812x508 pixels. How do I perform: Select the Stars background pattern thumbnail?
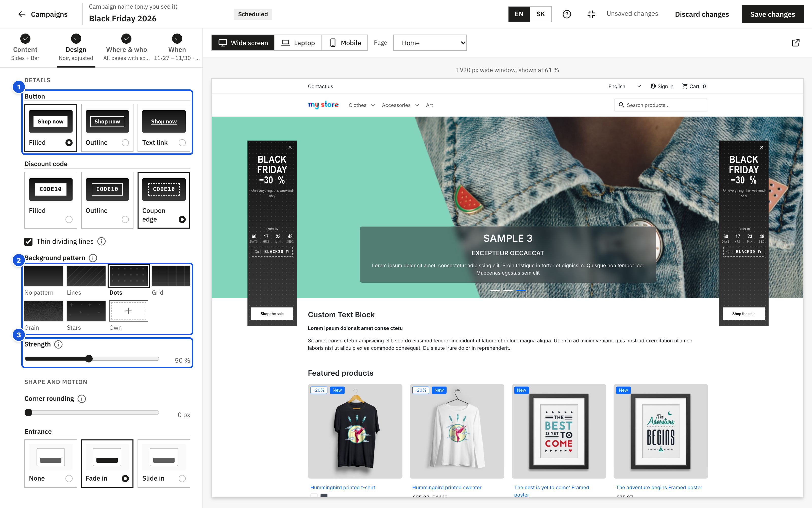(x=86, y=311)
